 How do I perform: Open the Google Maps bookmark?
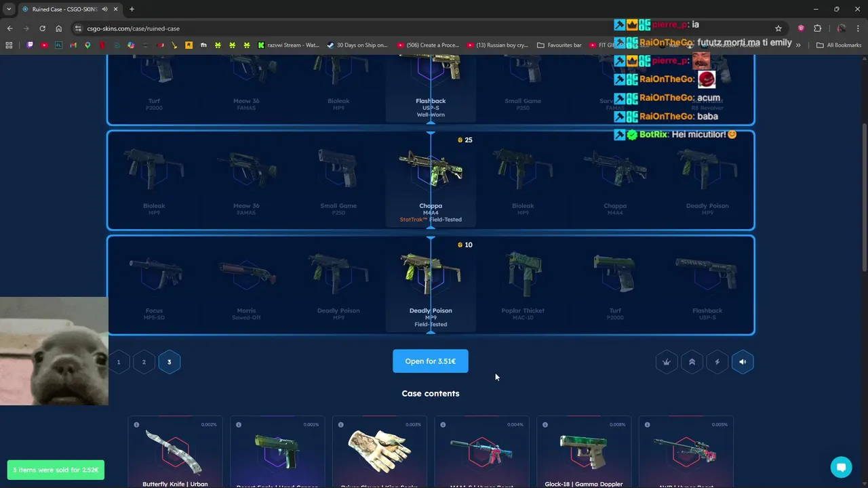pos(87,45)
